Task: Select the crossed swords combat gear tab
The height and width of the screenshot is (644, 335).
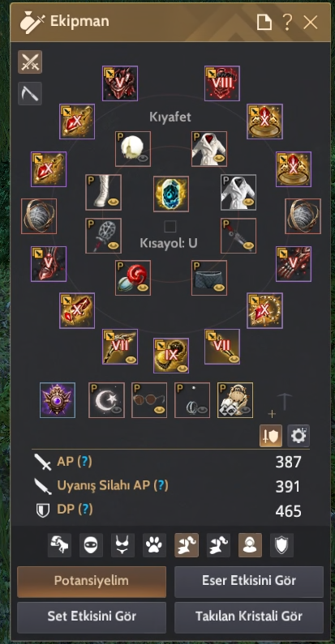Action: point(30,62)
